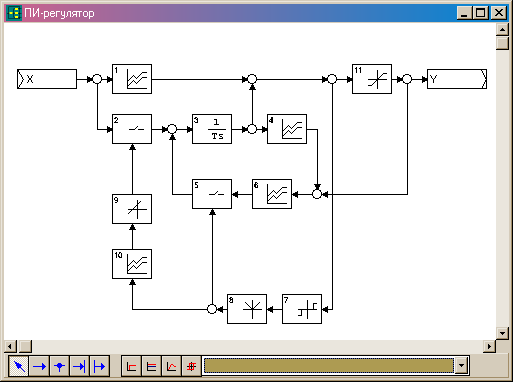Click the horizontal scrollbar thumb
The width and height of the screenshot is (513, 382).
pyautogui.click(x=24, y=346)
